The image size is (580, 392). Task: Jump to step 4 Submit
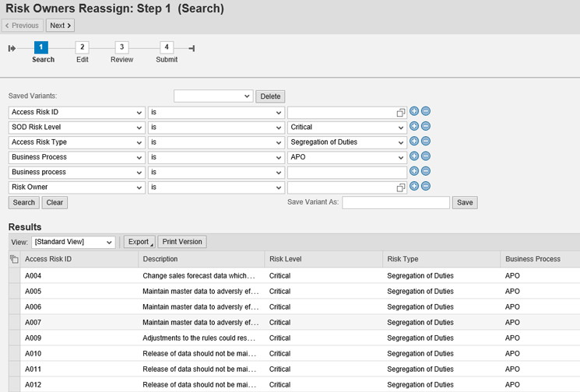[x=167, y=48]
